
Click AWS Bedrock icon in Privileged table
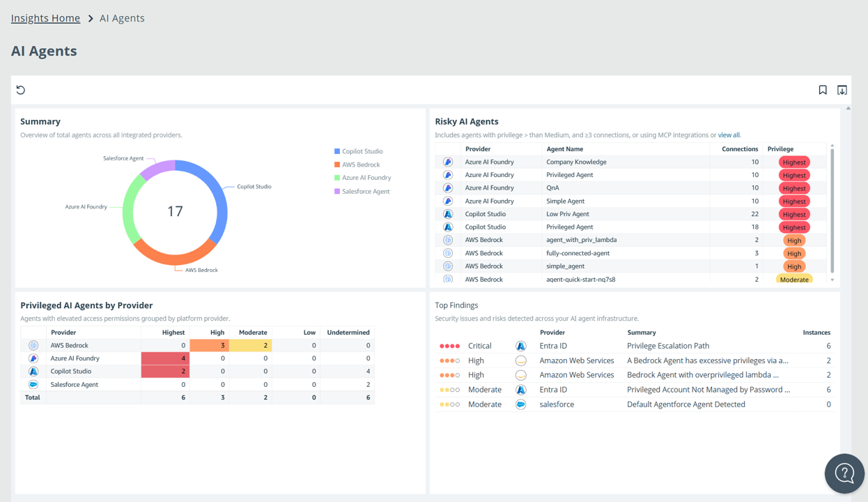[x=33, y=345]
